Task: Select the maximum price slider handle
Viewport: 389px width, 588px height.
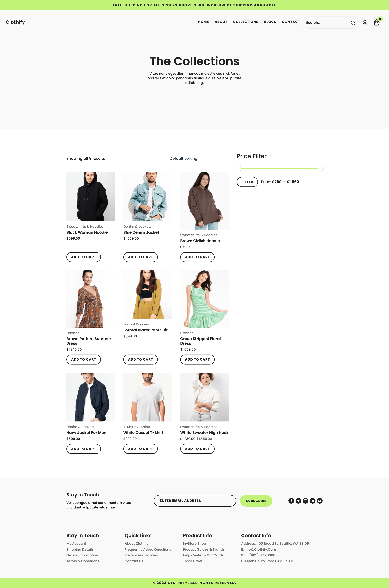Action: [x=321, y=169]
